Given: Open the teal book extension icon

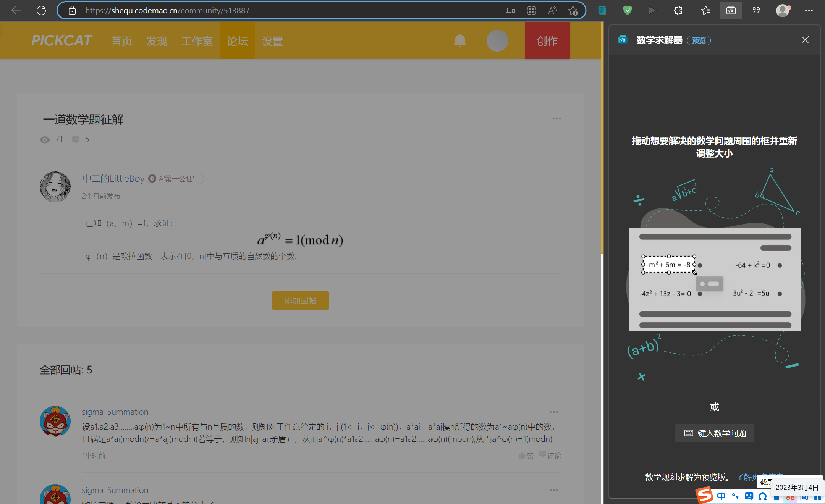Looking at the screenshot, I should pos(602,10).
